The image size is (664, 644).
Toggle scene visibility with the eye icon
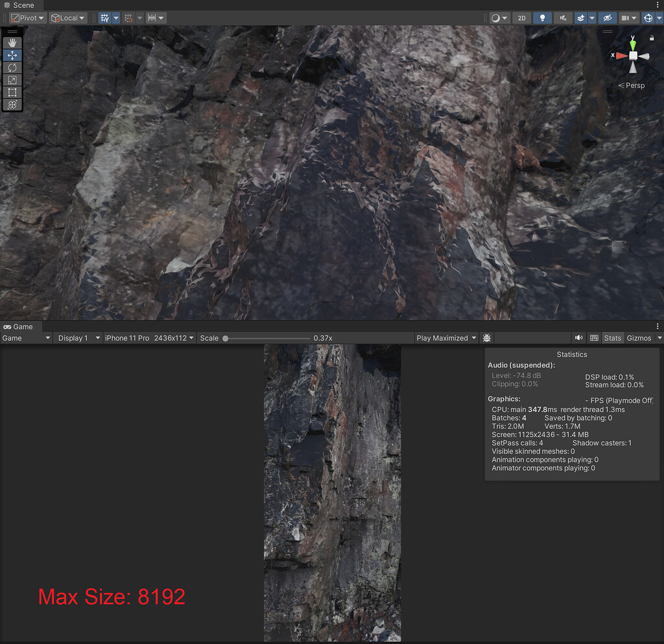(608, 18)
